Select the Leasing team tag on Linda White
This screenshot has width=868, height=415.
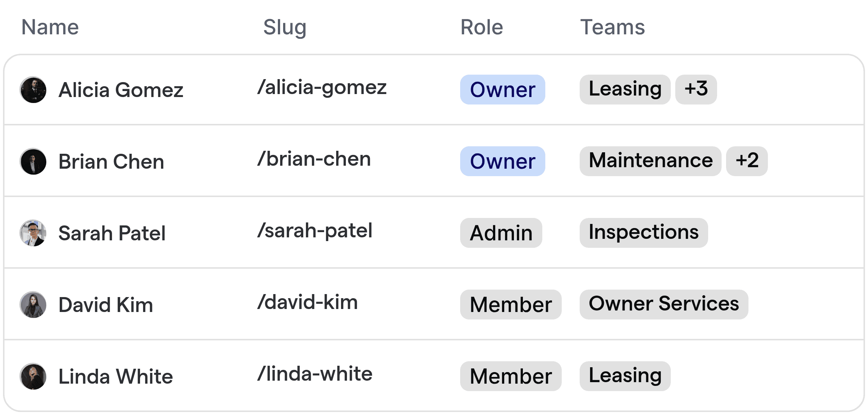click(624, 375)
